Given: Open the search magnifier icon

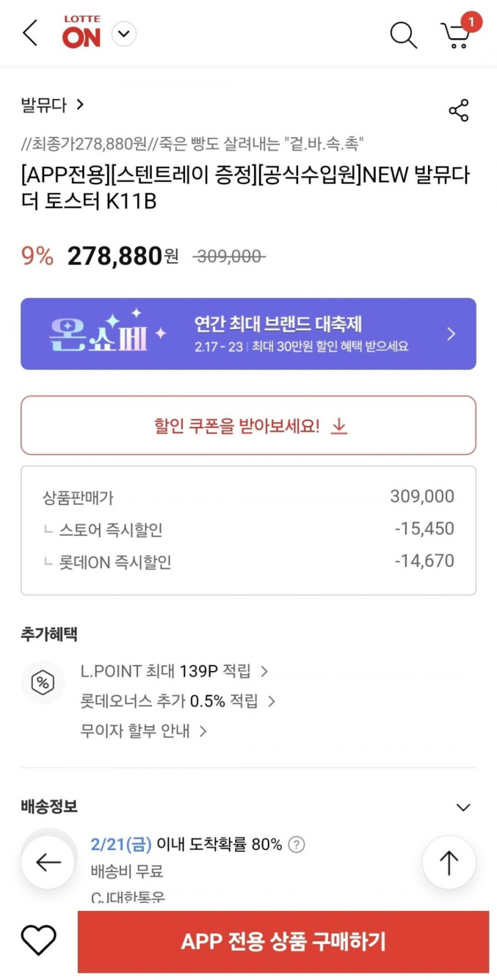Looking at the screenshot, I should click(x=403, y=35).
